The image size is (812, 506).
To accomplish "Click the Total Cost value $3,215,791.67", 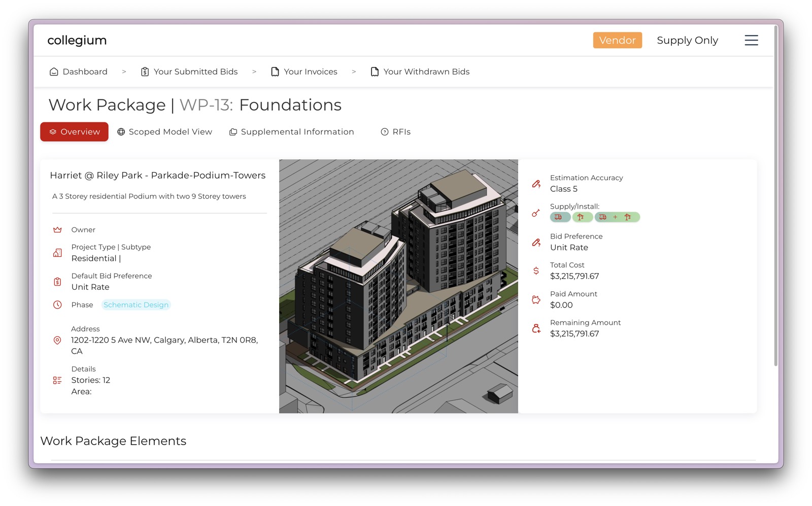I will [574, 276].
